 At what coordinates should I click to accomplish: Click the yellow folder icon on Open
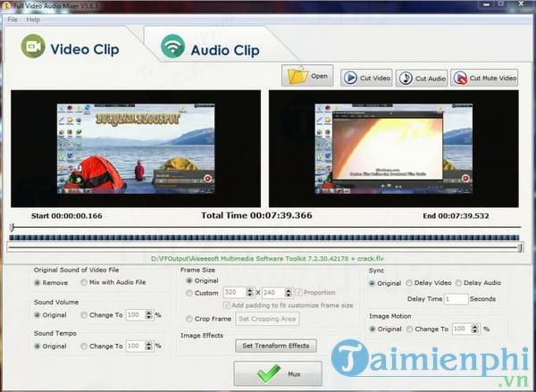click(x=297, y=76)
